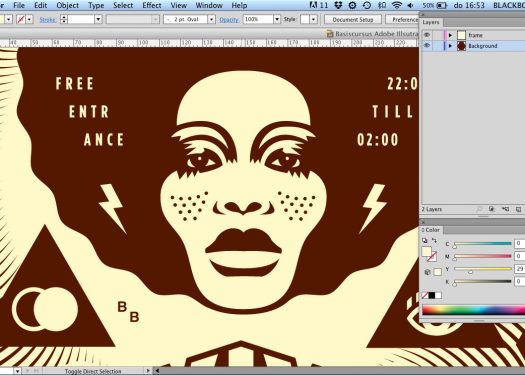Swap fill and stroke in Color panel
525x375 pixels.
coord(434,240)
